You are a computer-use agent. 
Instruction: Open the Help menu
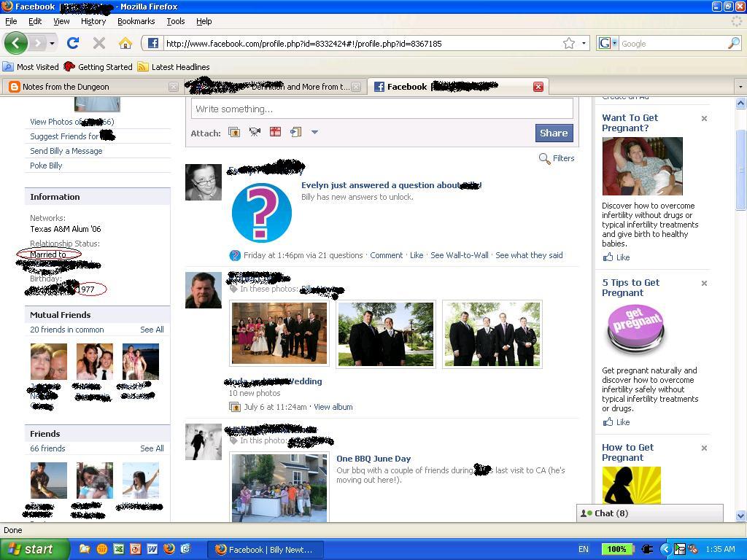tap(204, 21)
